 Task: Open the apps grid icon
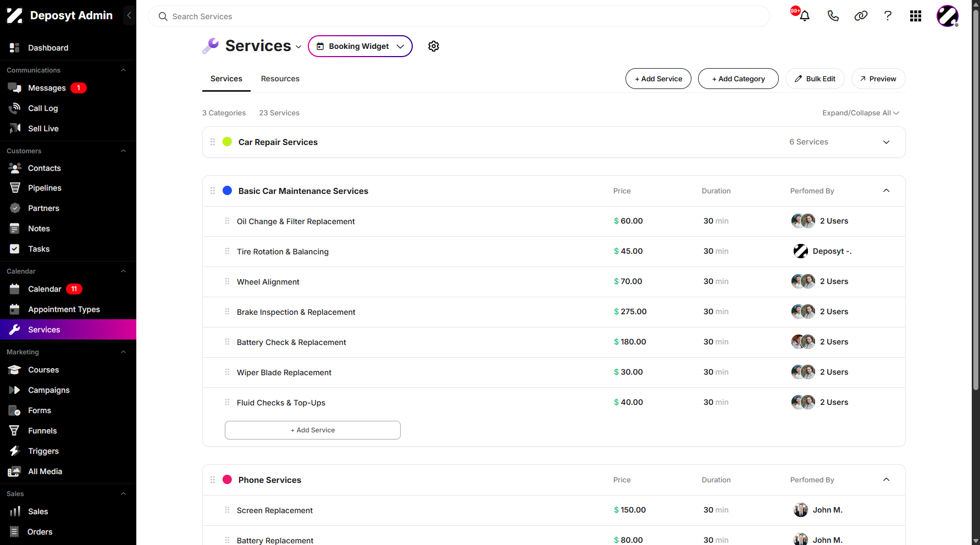pyautogui.click(x=916, y=16)
